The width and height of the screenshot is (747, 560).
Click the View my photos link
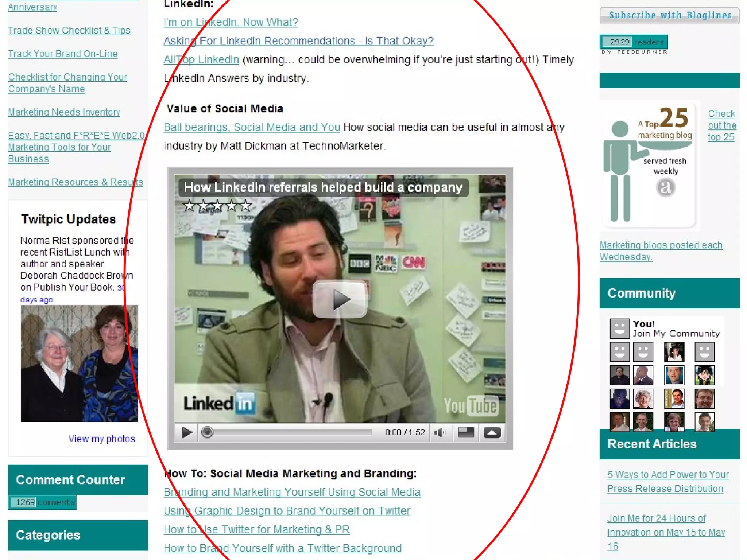pyautogui.click(x=102, y=439)
